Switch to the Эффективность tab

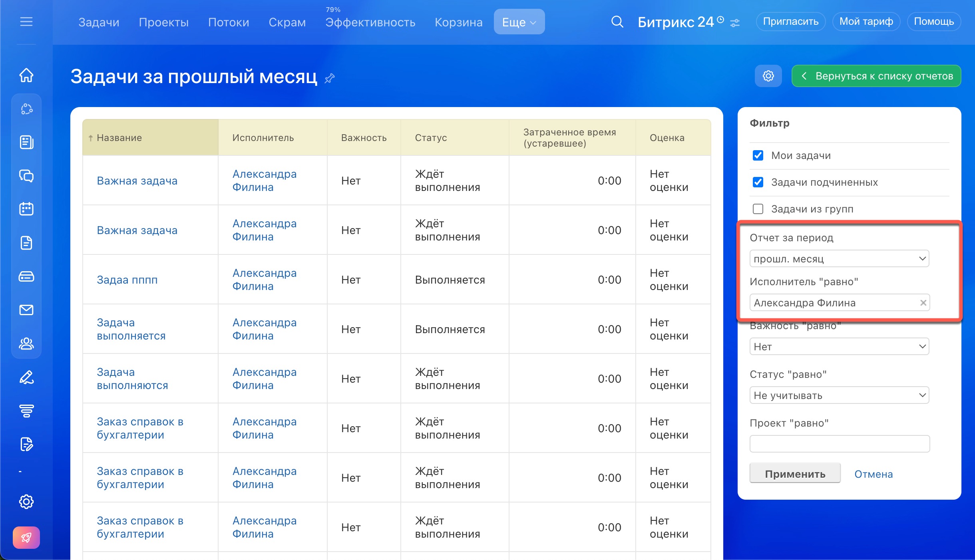(370, 22)
